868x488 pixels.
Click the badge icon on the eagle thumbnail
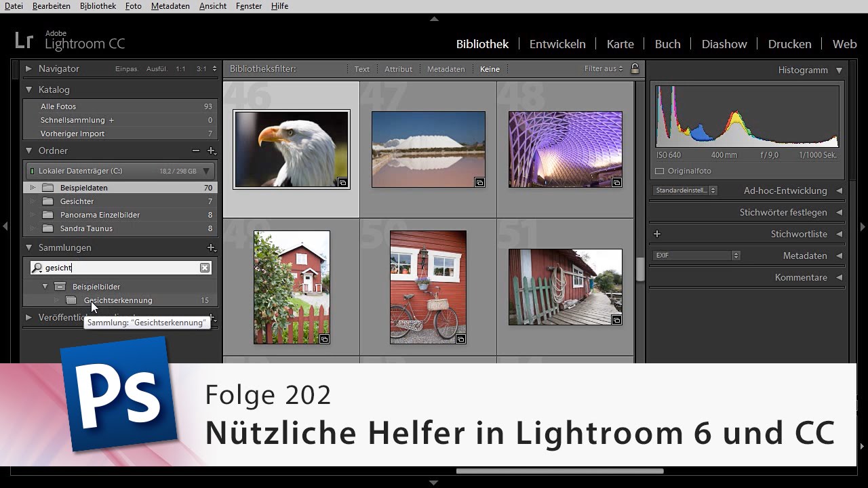[342, 182]
